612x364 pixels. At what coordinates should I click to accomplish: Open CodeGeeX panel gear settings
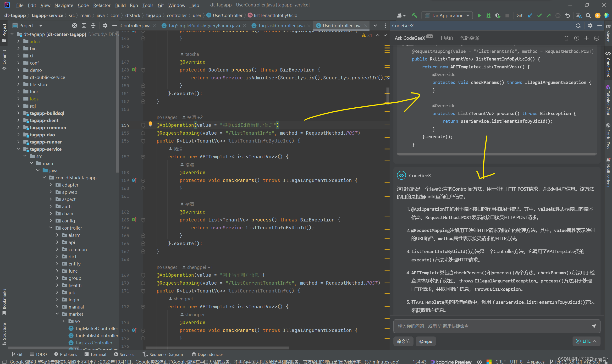[590, 26]
